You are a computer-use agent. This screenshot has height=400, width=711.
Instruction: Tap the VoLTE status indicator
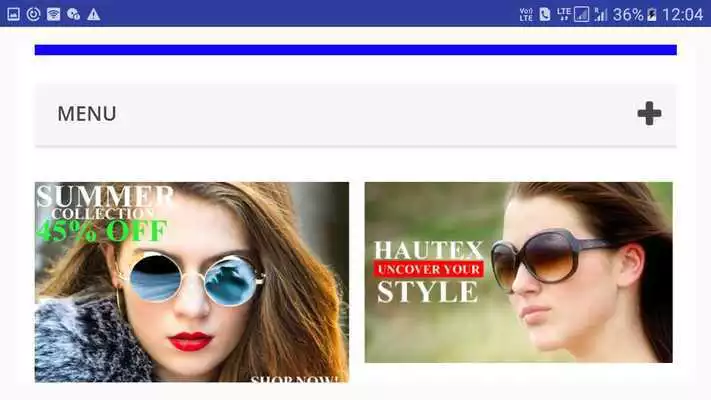click(x=526, y=15)
